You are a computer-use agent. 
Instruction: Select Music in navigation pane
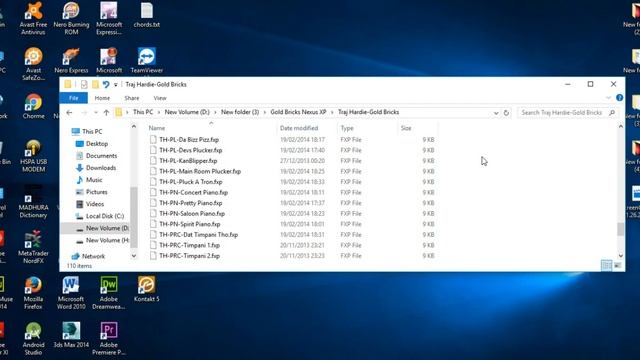click(x=94, y=180)
